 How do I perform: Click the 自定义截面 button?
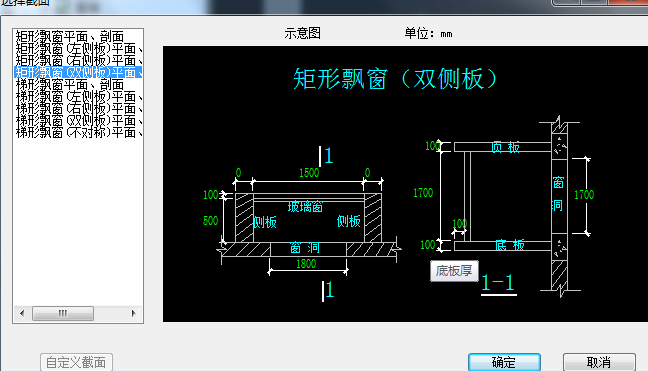coord(76,362)
